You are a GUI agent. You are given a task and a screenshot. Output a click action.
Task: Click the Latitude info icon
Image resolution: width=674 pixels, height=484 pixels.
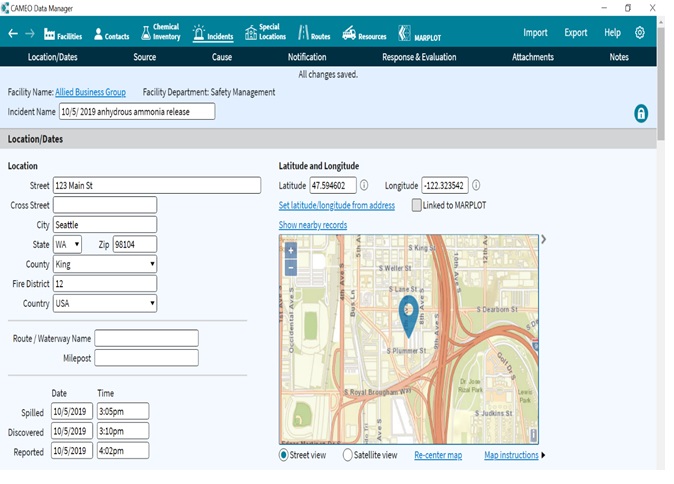[x=364, y=185]
